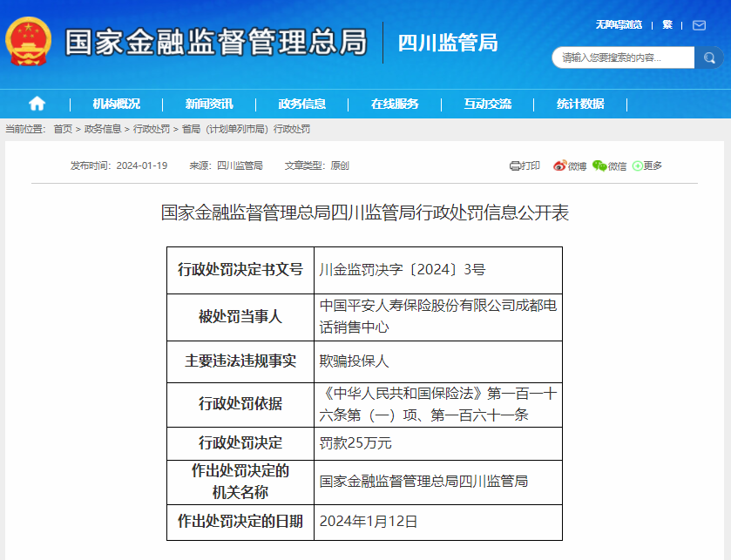
Task: Click the 行政处罚依据 row header
Action: pos(240,405)
